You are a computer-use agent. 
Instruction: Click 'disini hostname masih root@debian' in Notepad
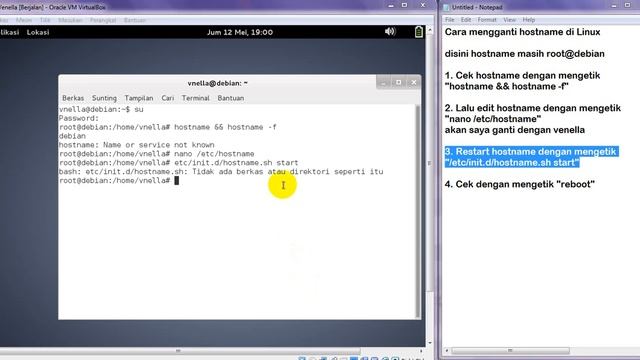[x=524, y=54]
